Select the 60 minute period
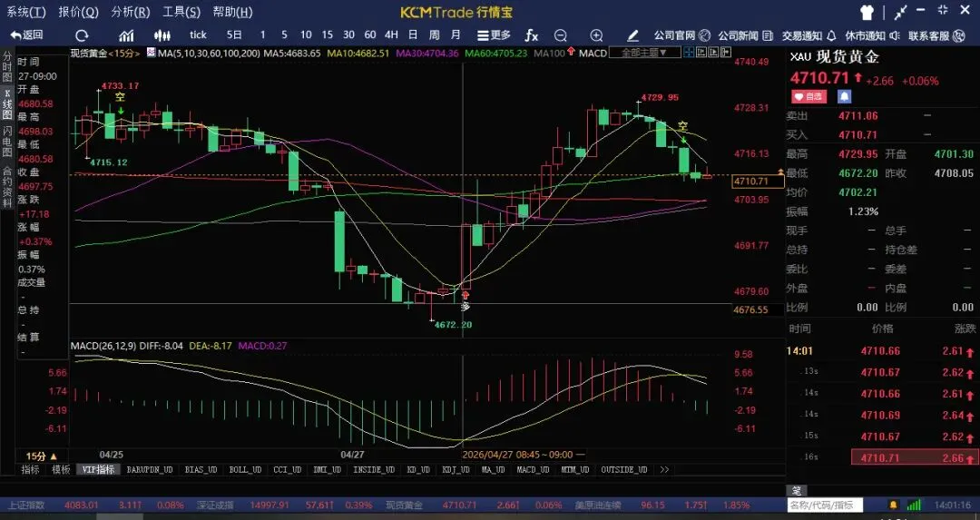 pos(370,35)
